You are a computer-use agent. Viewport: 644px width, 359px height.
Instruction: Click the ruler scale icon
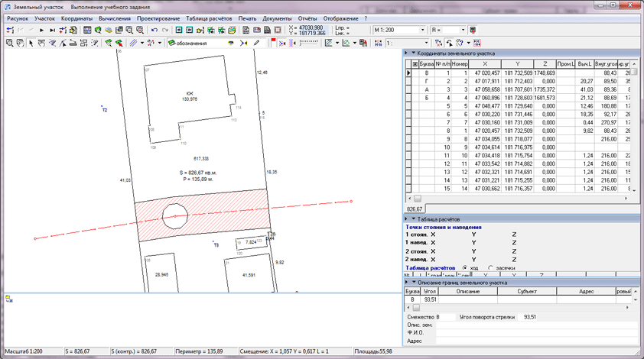(308, 42)
